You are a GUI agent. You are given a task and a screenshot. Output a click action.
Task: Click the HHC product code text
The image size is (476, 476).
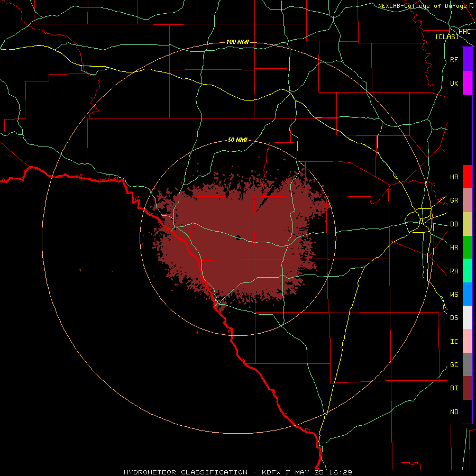464,32
